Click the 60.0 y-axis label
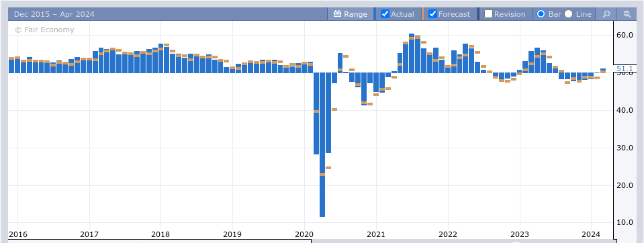The image size is (644, 243). (x=625, y=36)
